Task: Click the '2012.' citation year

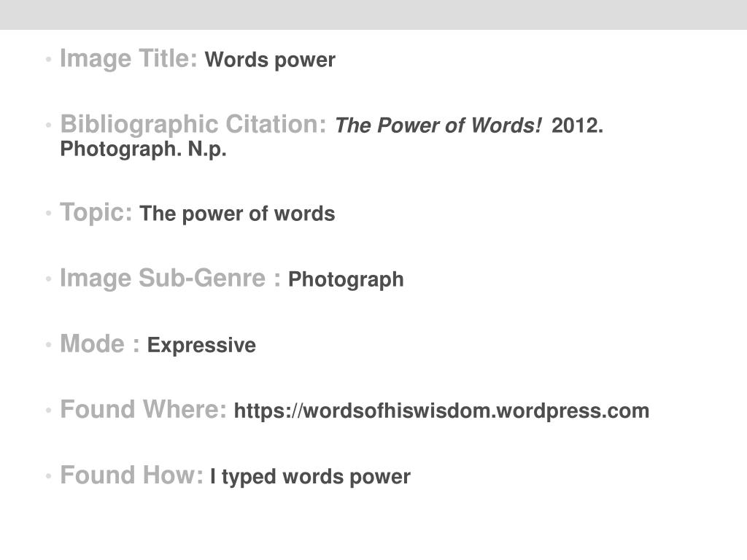Action: tap(578, 125)
